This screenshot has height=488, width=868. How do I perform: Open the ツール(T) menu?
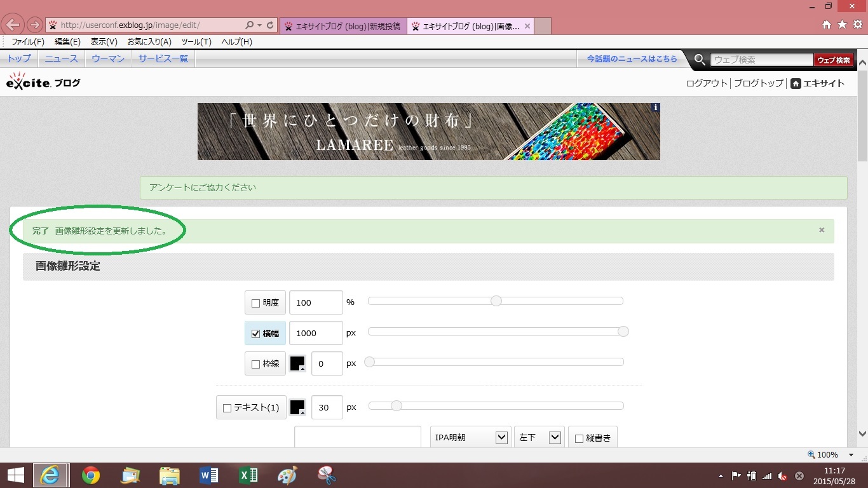pyautogui.click(x=196, y=42)
